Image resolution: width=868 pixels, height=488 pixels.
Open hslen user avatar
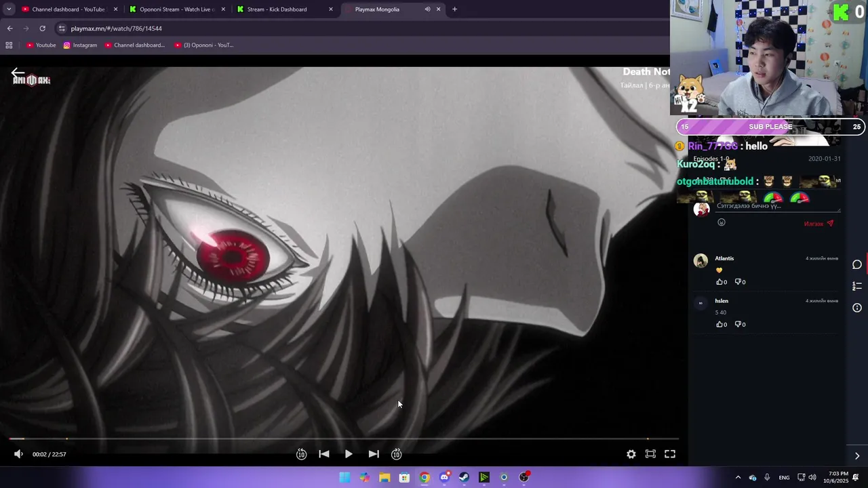tap(701, 303)
